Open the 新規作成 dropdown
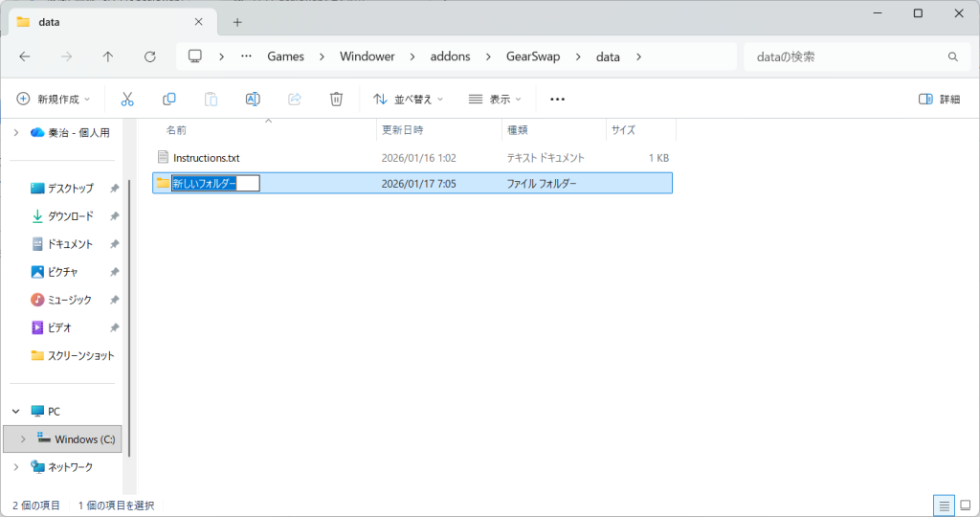The image size is (980, 517). (x=54, y=99)
